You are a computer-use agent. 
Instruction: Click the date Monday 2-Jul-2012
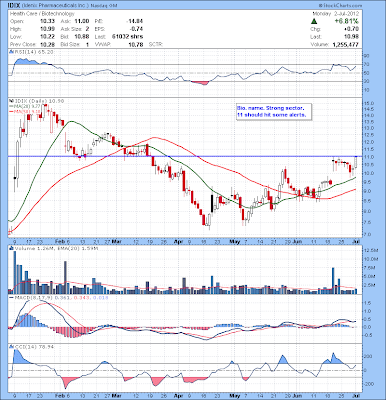point(335,14)
